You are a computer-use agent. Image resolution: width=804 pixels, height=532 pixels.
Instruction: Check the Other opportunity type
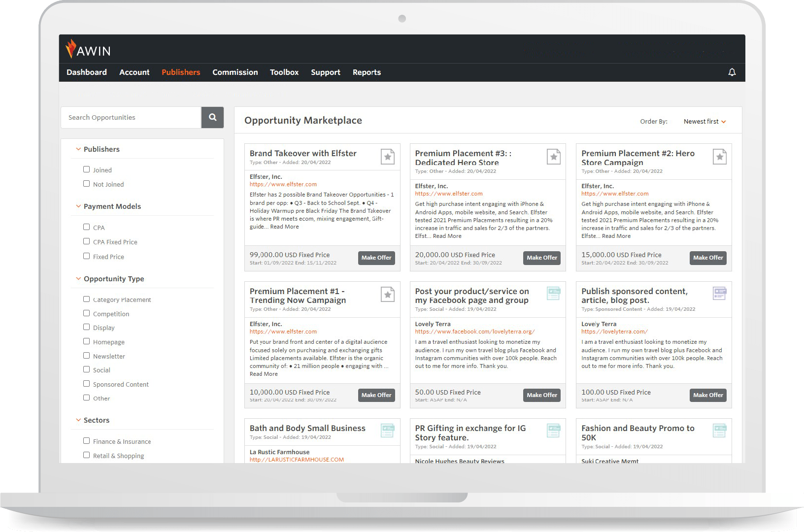coord(87,398)
